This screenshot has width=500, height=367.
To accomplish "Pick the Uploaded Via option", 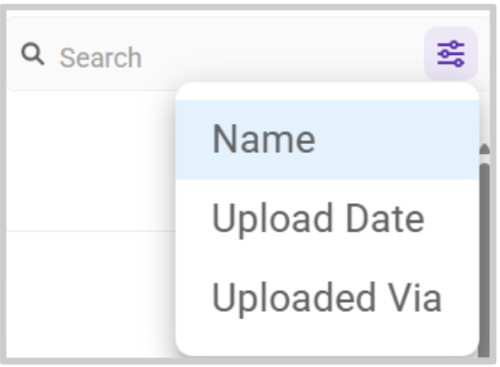I will pos(327,298).
